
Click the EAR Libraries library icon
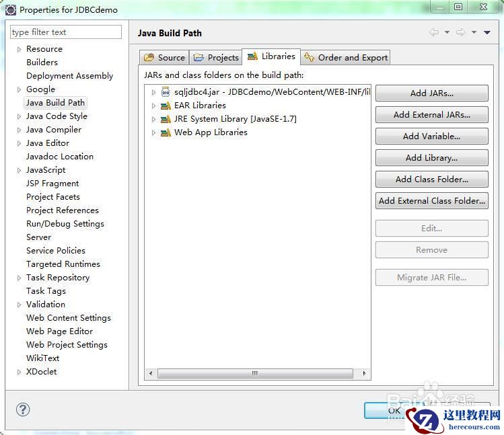pyautogui.click(x=166, y=106)
